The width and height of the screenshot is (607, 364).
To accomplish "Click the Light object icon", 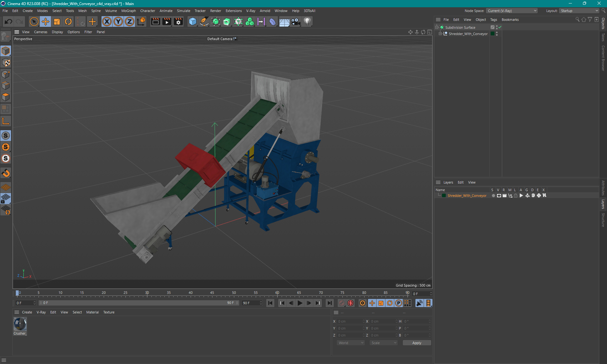I will coord(307,21).
